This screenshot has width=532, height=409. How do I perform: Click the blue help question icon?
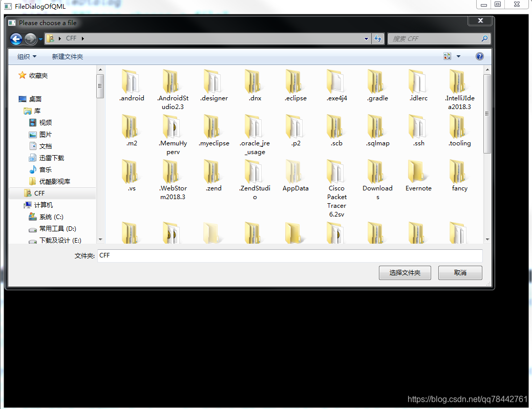pos(479,56)
